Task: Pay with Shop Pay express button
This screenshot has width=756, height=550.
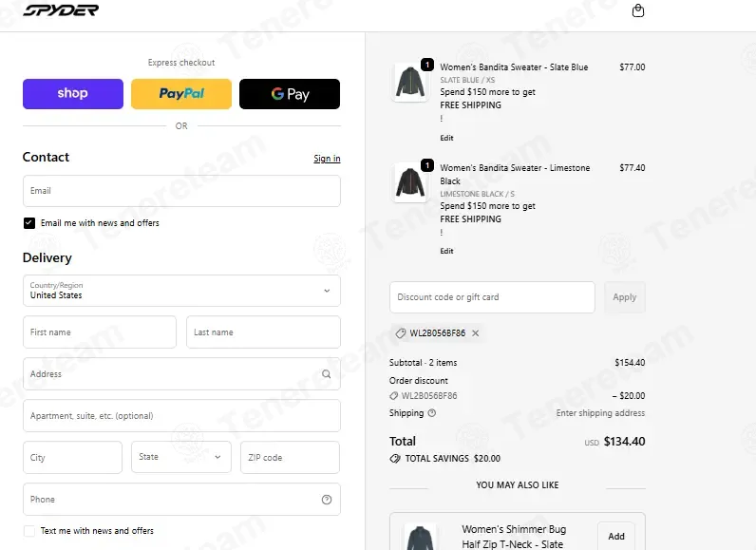Action: click(73, 93)
